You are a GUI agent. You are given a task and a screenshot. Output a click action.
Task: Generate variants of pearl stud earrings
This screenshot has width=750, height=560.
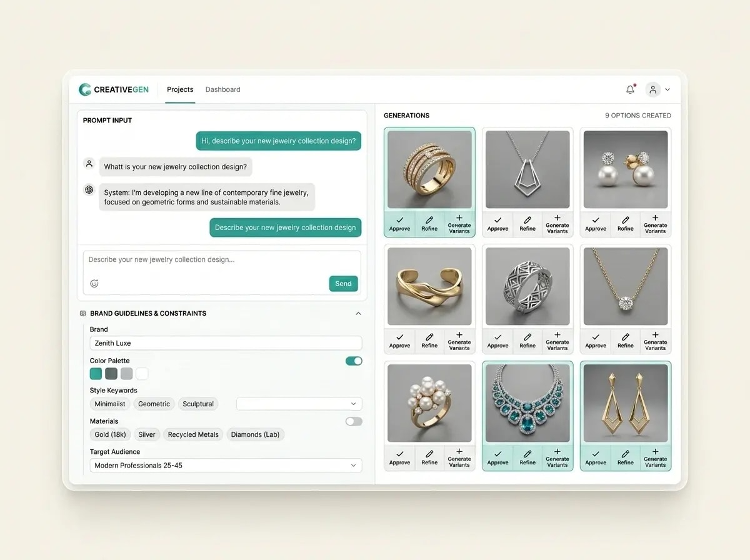pos(656,224)
